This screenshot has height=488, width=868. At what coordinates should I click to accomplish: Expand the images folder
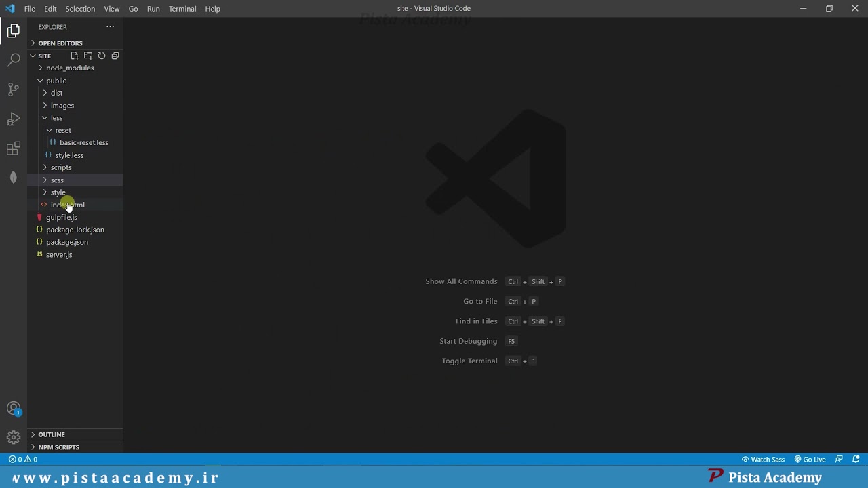pos(75,106)
